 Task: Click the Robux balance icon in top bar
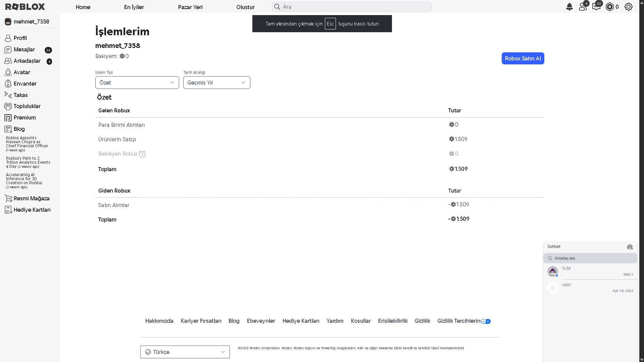point(610,7)
